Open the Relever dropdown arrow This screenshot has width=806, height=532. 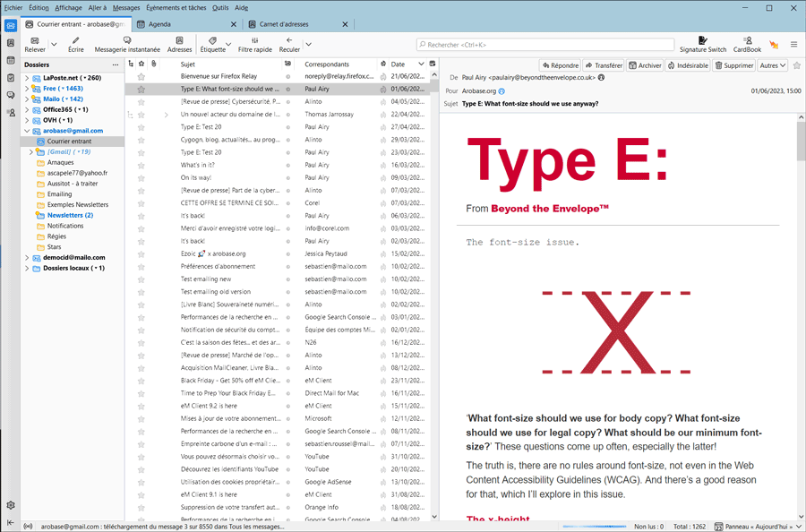(54, 44)
